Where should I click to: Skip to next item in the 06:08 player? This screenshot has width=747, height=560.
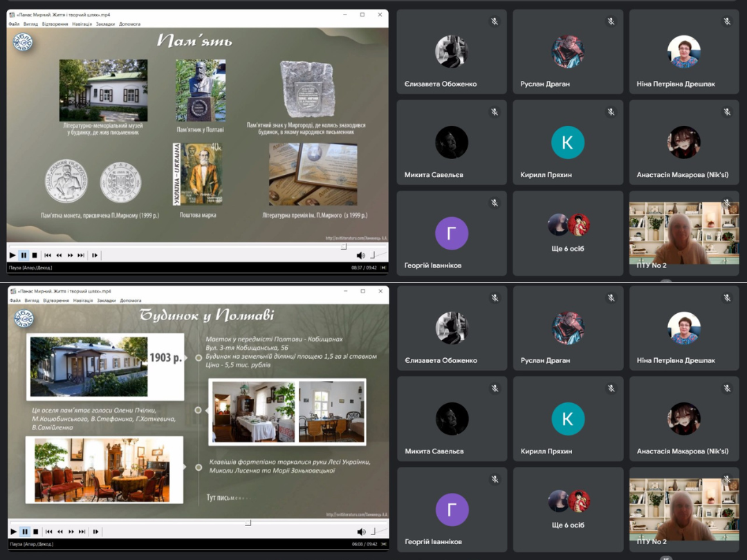click(82, 532)
